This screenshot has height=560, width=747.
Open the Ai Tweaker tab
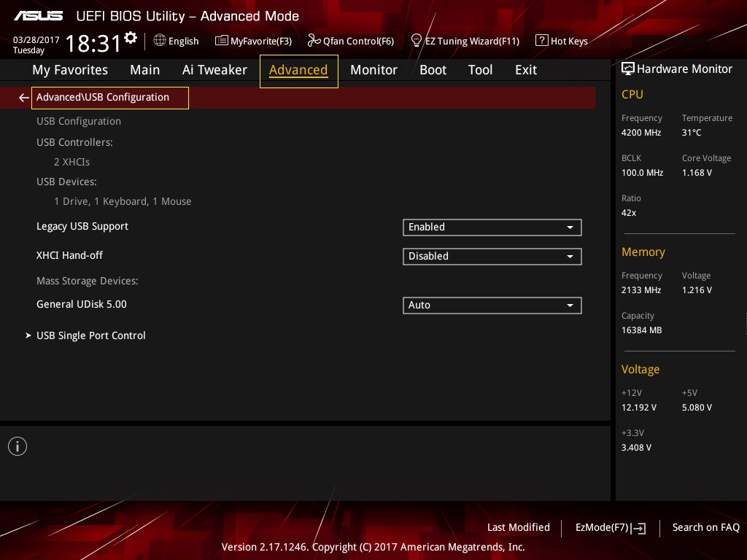coord(214,70)
